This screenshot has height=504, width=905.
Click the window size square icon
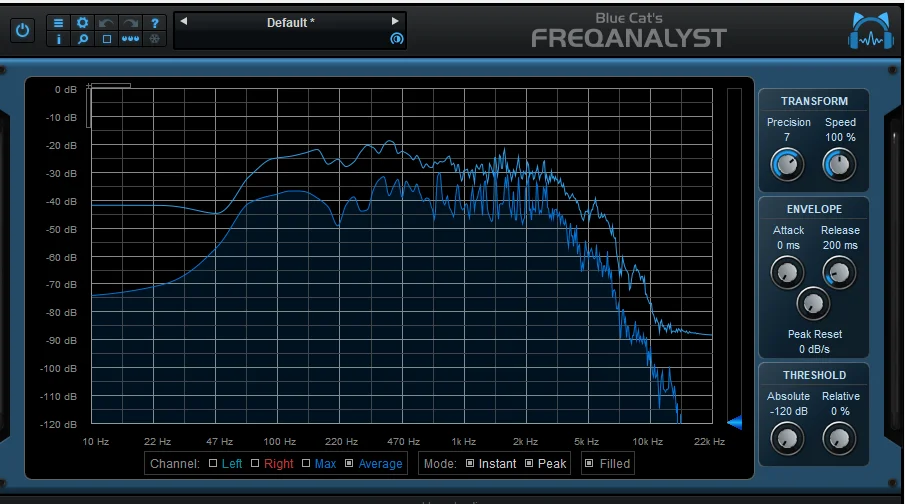106,39
